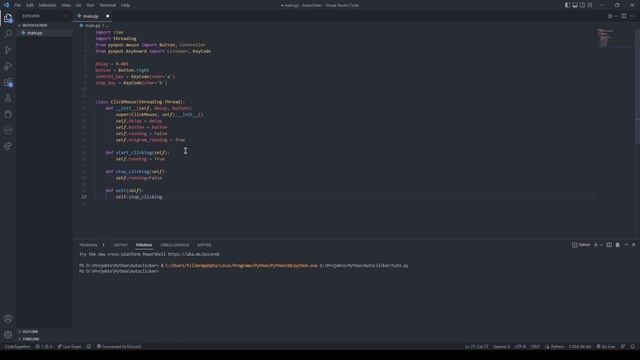Open the Edit menu
640x360 pixels.
tap(30, 5)
